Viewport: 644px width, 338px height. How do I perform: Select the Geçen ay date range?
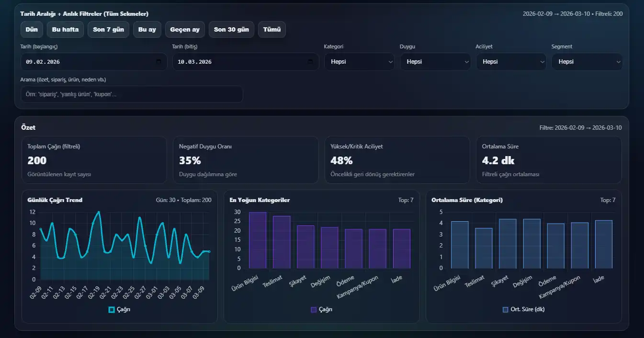(x=185, y=30)
